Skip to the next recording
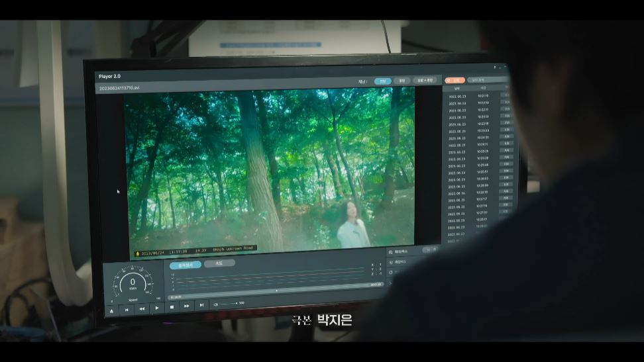The image size is (644, 362). pos(201,305)
